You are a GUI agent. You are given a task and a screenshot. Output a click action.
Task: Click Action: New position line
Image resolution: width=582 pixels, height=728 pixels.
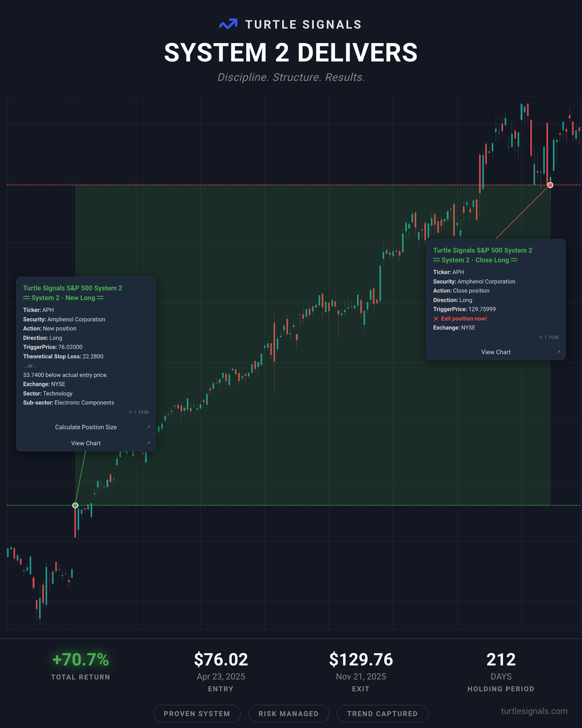(50, 328)
